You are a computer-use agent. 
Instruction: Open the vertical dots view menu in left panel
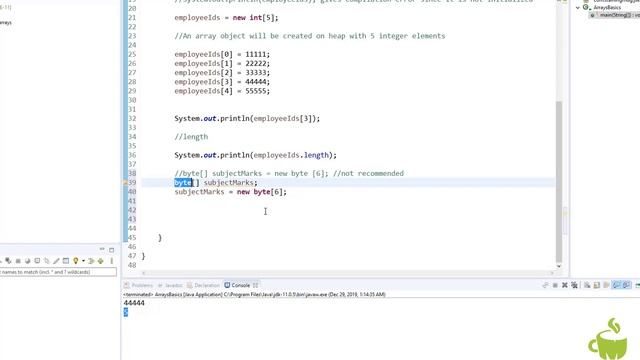(111, 261)
